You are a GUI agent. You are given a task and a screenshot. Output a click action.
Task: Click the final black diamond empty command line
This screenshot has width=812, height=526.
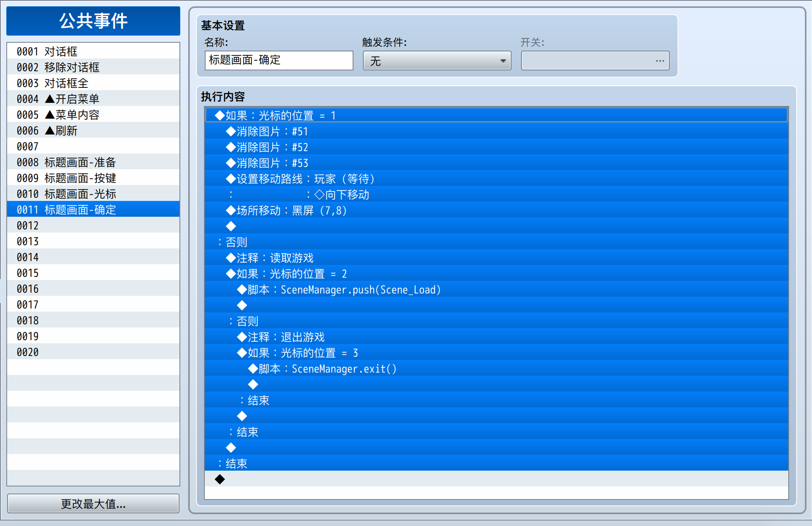pyautogui.click(x=497, y=479)
